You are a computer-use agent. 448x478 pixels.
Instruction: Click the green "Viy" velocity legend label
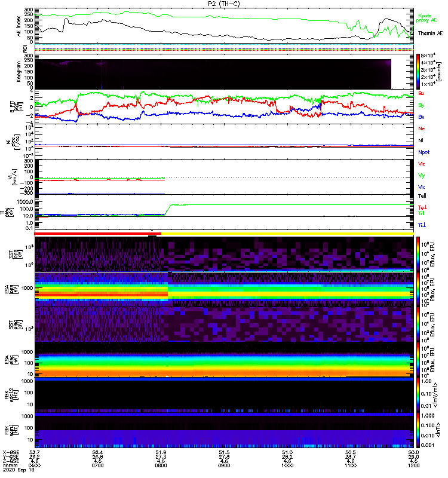[422, 176]
